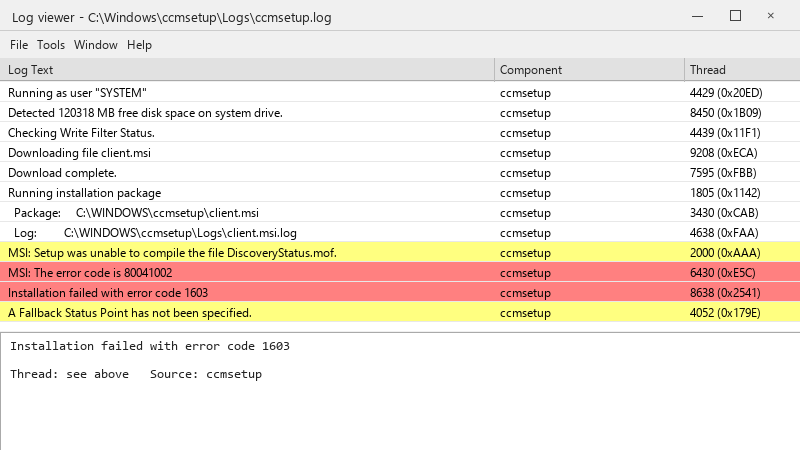Sort by the Log Text column header
Image resolution: width=800 pixels, height=450 pixels.
247,70
